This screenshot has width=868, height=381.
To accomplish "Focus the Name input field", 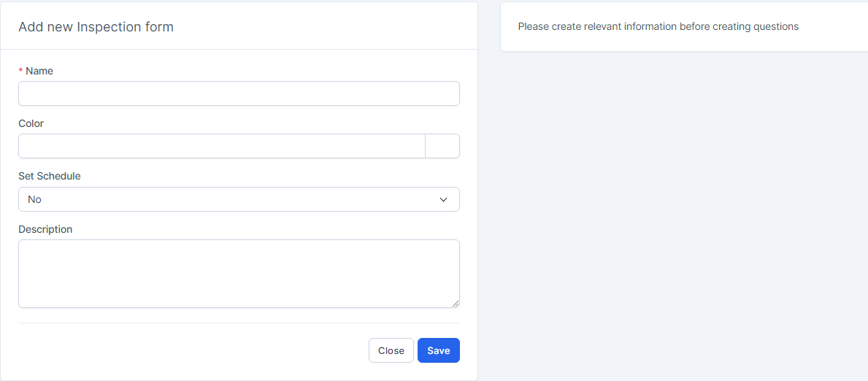I will [x=239, y=93].
